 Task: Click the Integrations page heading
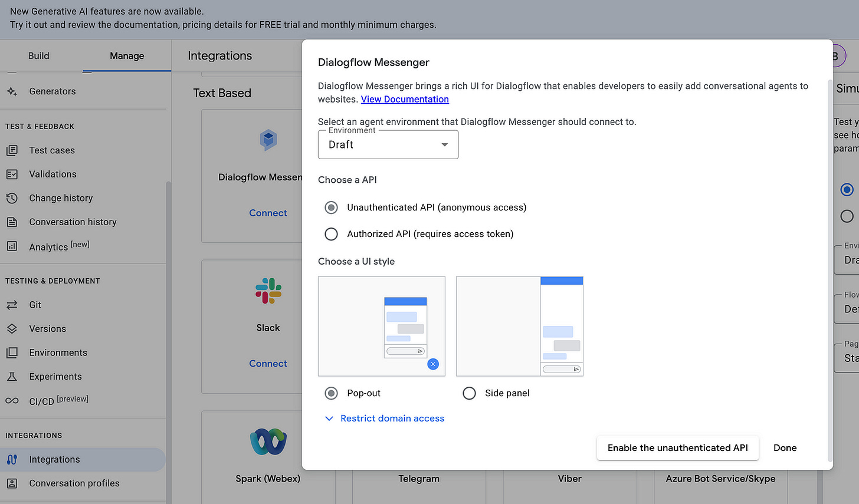pyautogui.click(x=220, y=56)
